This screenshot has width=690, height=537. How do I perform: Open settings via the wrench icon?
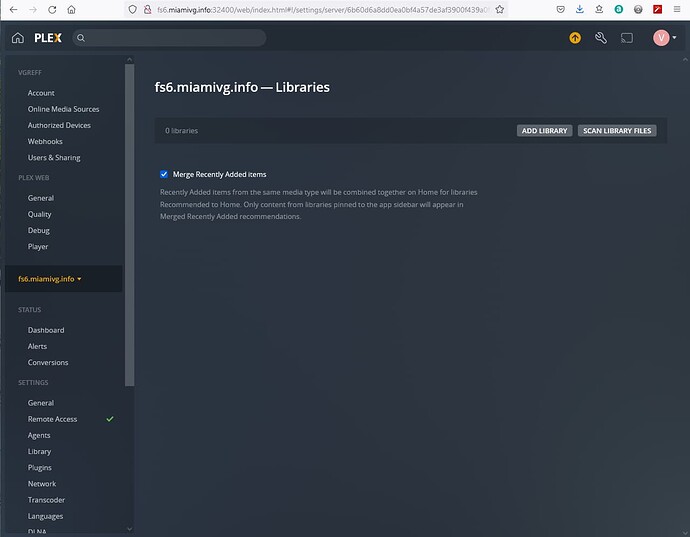tap(601, 38)
